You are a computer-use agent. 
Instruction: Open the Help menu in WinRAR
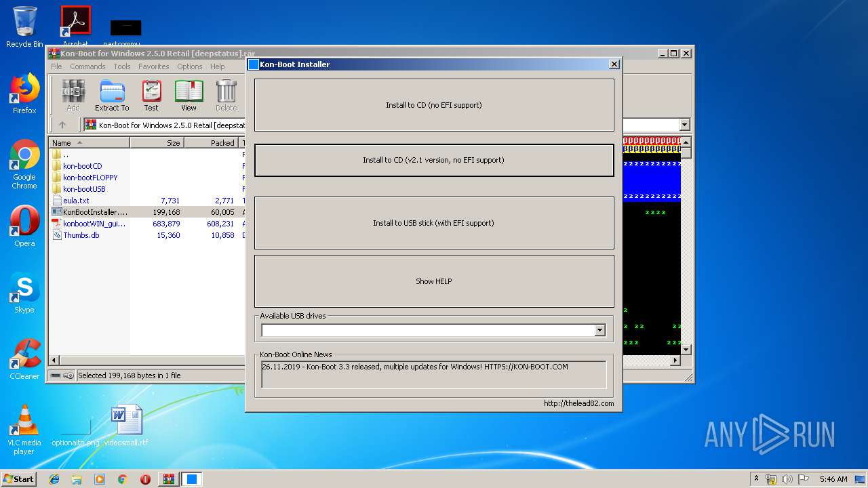[218, 66]
